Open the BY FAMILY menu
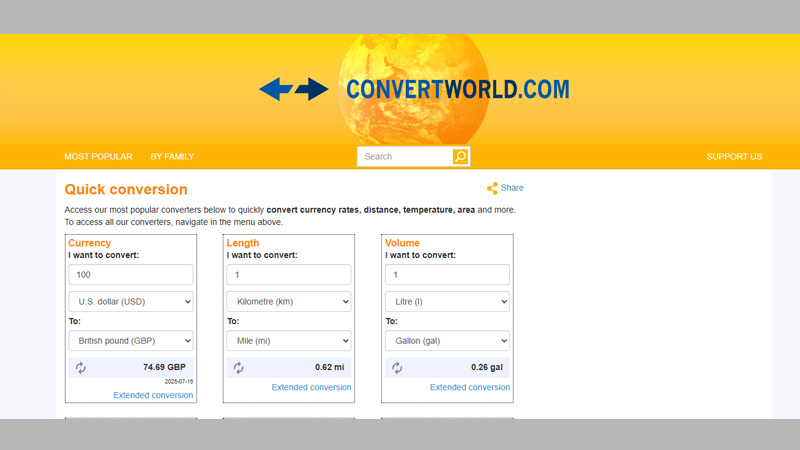800x450 pixels. click(x=172, y=157)
